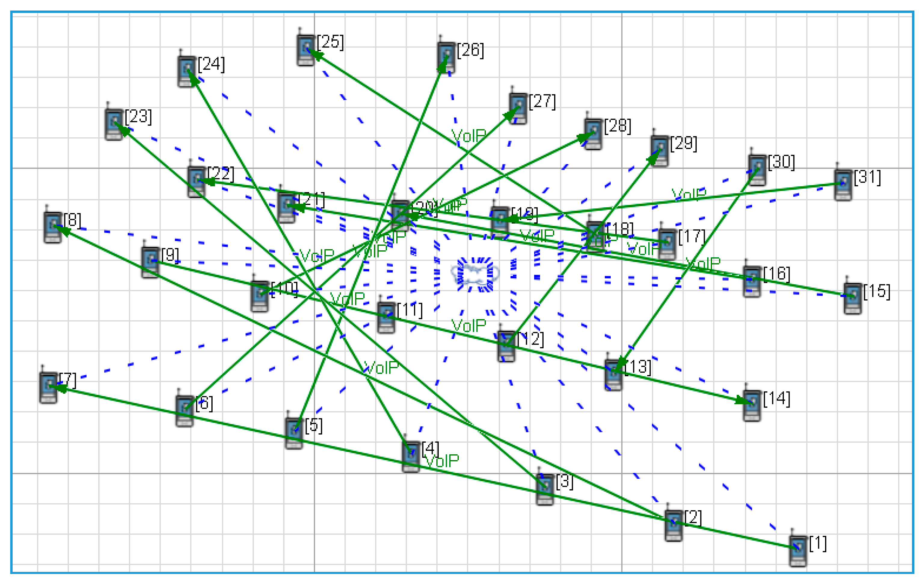Screen dimensions: 924x586
Task: Select the node [8] device icon
Action: point(53,227)
